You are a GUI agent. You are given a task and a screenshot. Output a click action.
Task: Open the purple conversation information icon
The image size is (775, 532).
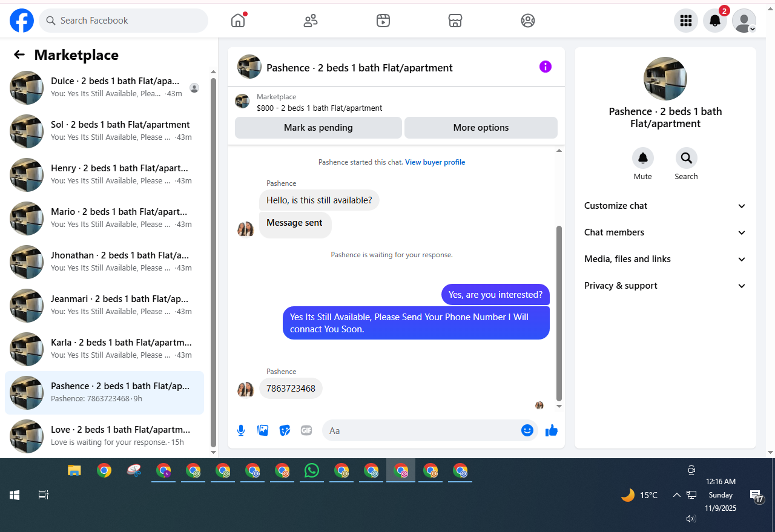click(x=546, y=67)
